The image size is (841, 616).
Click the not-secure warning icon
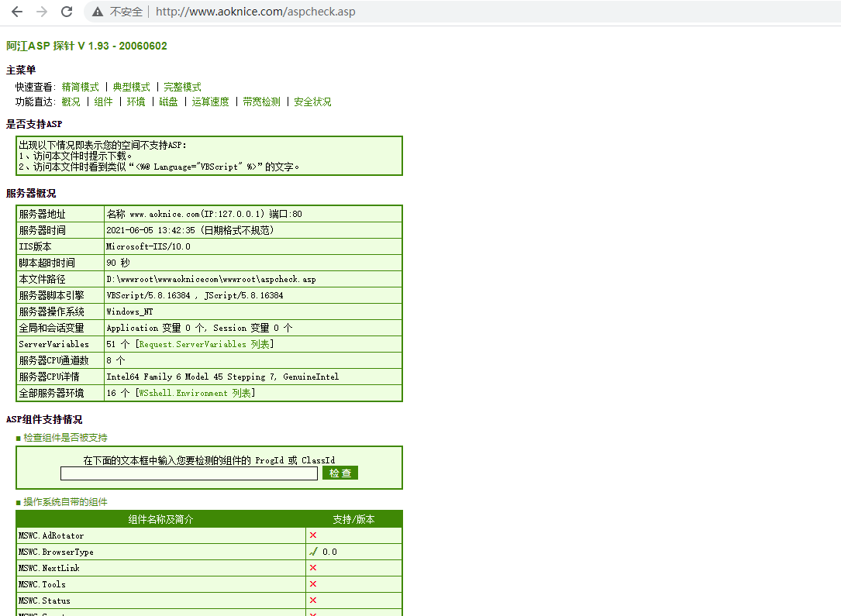98,12
